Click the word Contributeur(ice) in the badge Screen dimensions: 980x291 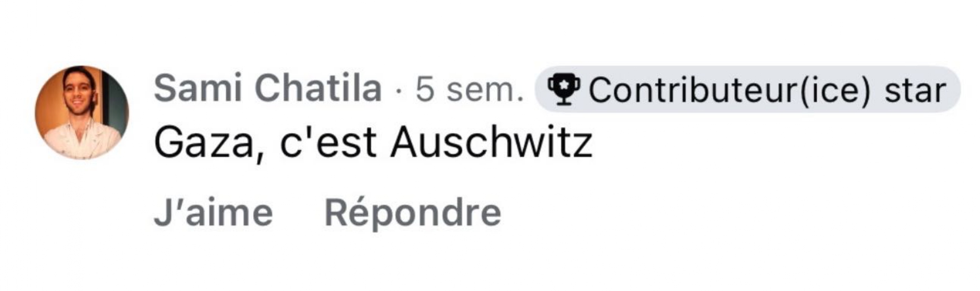coord(729,90)
